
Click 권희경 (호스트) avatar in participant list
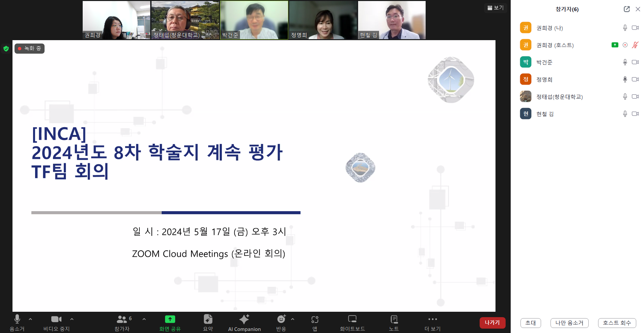[526, 45]
